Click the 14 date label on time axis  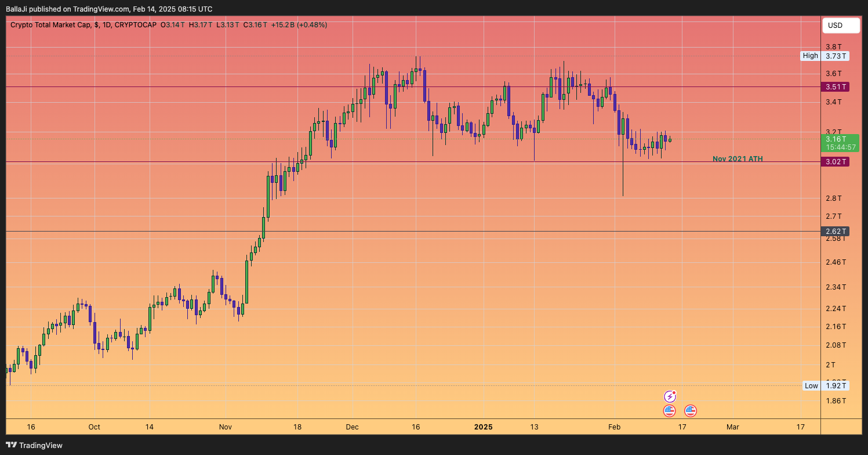149,427
